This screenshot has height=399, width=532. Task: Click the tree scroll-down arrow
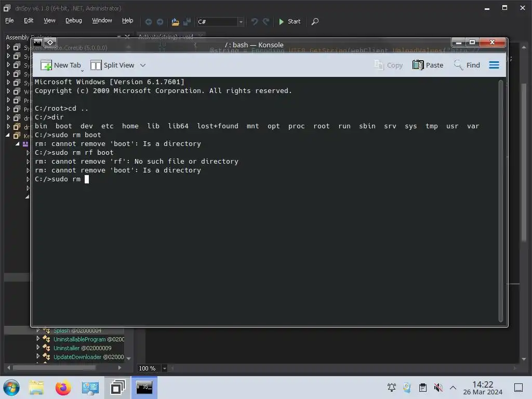(x=128, y=358)
